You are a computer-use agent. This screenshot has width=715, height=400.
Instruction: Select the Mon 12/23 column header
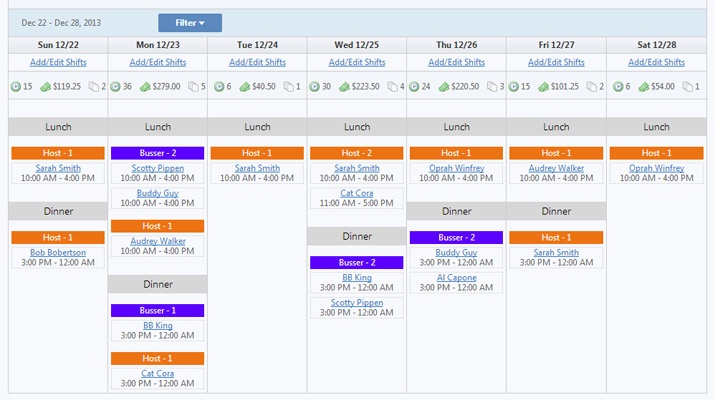point(157,45)
